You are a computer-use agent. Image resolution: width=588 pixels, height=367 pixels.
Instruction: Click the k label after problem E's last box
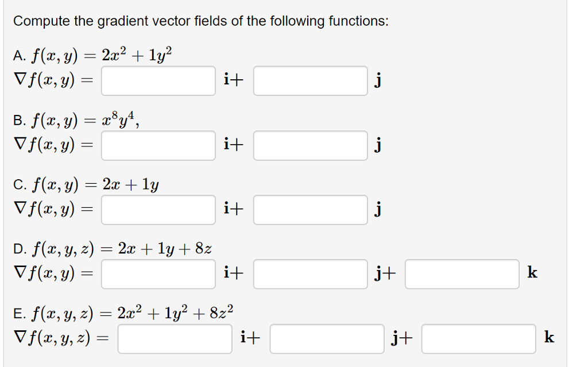[550, 339]
